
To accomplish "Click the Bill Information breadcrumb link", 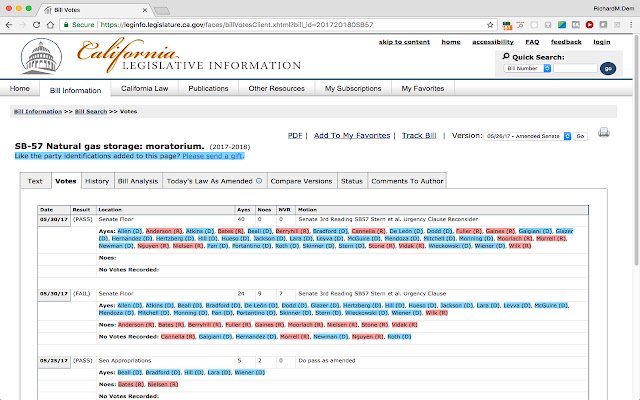I will 38,111.
